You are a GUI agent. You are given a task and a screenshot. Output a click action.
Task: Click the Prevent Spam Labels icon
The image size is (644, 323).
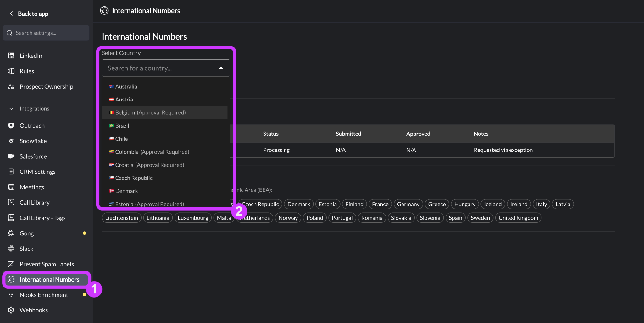(x=11, y=264)
